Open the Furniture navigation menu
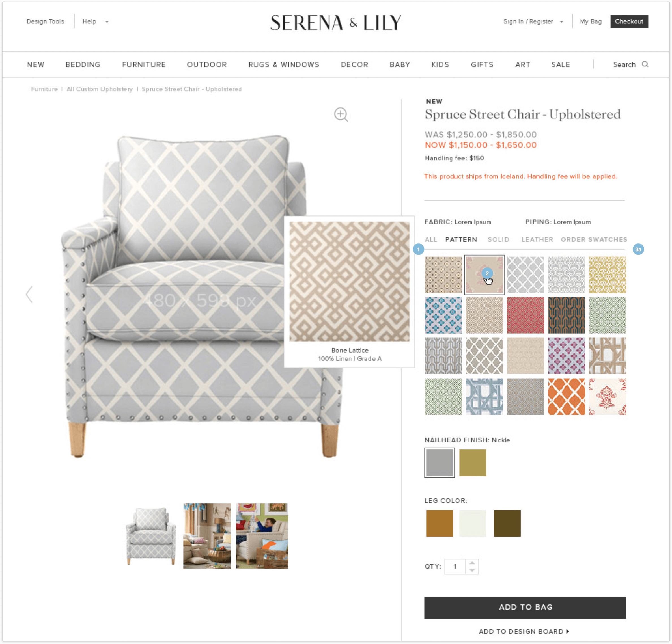Image resolution: width=672 pixels, height=644 pixels. tap(144, 64)
